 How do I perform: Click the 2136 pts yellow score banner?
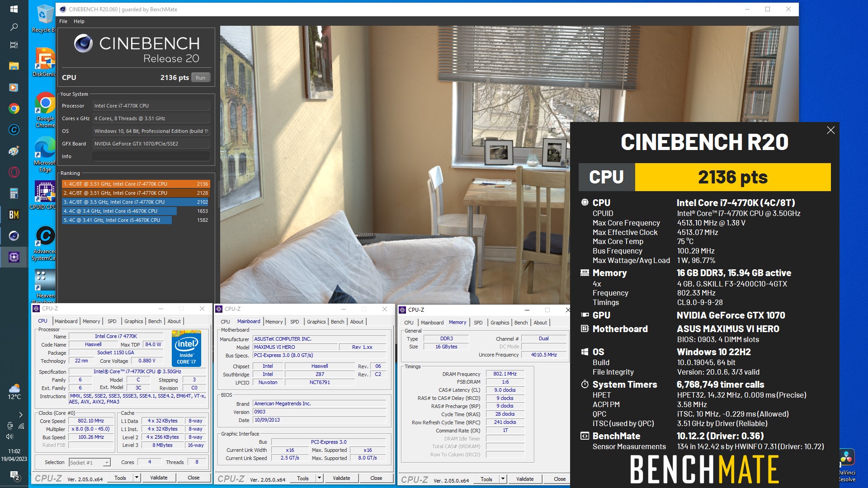click(x=733, y=177)
